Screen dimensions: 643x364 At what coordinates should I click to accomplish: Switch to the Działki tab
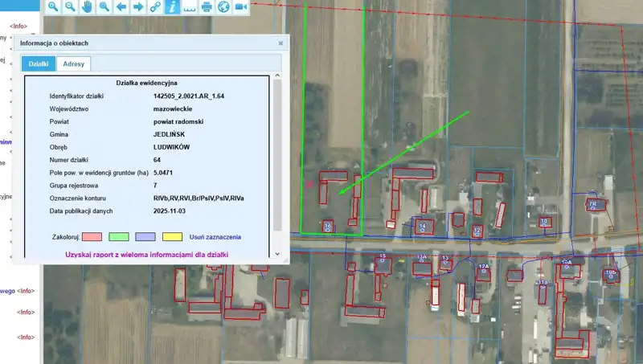tap(39, 64)
